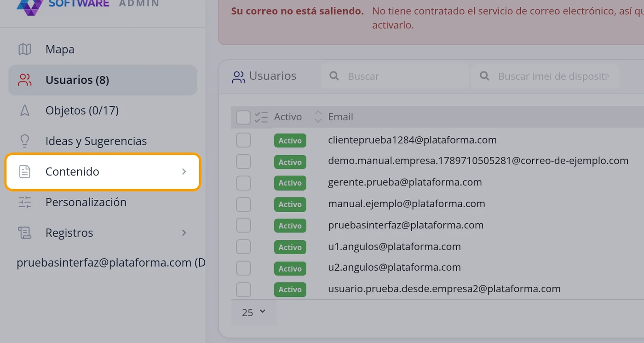The image size is (644, 343).
Task: Click email u2.angulos@plataforma.com
Action: (394, 267)
